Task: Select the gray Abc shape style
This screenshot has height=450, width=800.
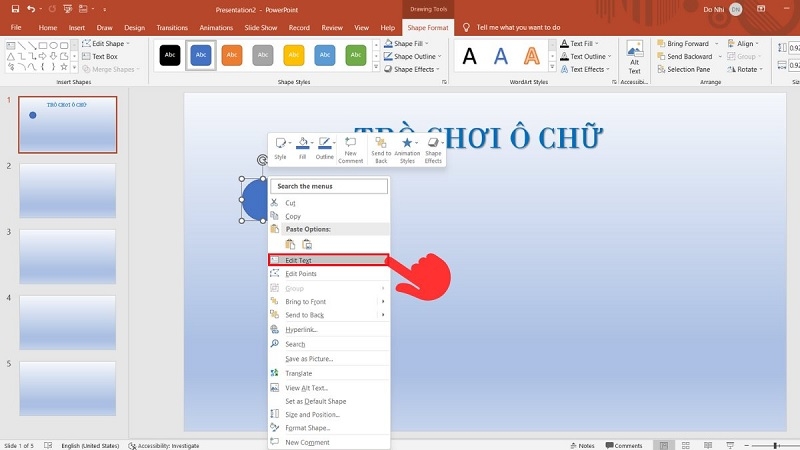Action: coord(263,55)
